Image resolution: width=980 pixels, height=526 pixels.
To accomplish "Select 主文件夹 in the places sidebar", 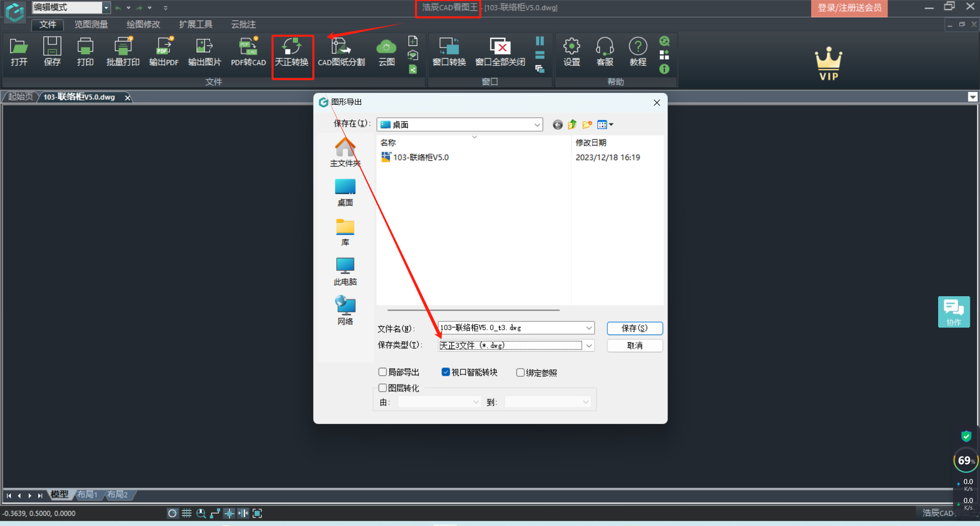I will coord(345,153).
